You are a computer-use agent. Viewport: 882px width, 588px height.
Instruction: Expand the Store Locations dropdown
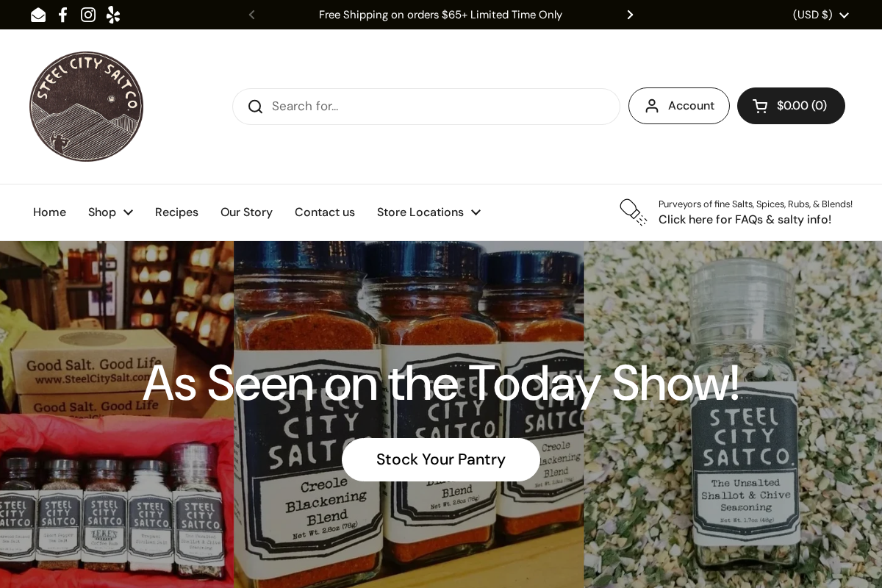(429, 212)
